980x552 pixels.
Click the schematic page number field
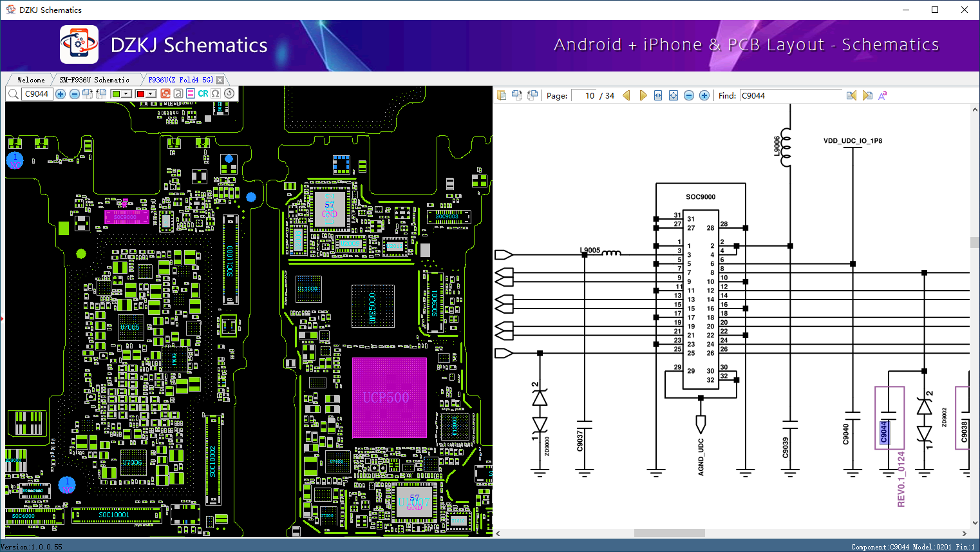(x=584, y=95)
